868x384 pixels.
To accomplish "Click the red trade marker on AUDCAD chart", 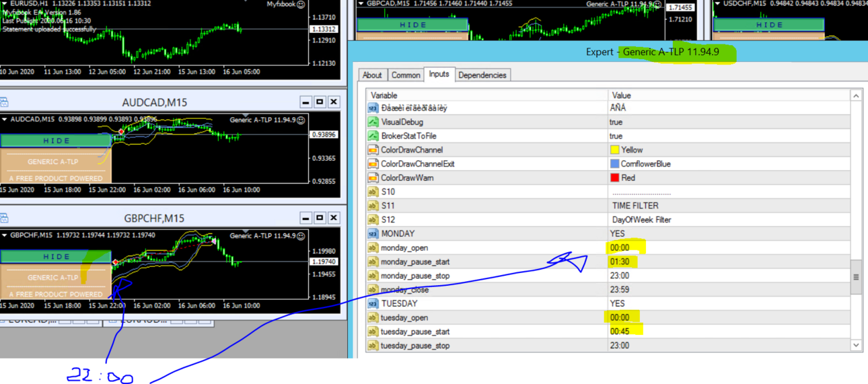I will point(121,132).
